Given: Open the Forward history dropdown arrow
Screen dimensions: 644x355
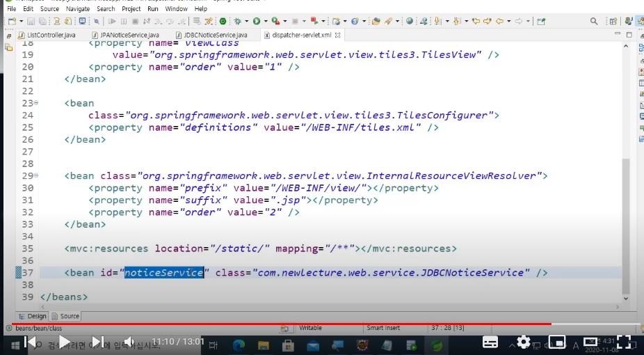Looking at the screenshot, I should coord(529,22).
